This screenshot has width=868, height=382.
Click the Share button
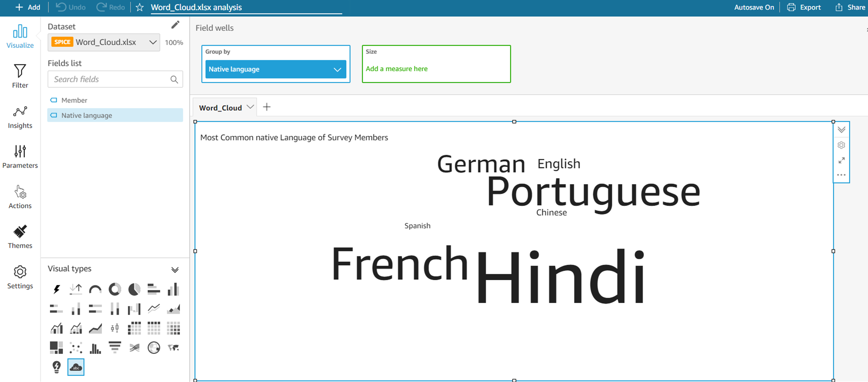pos(850,7)
